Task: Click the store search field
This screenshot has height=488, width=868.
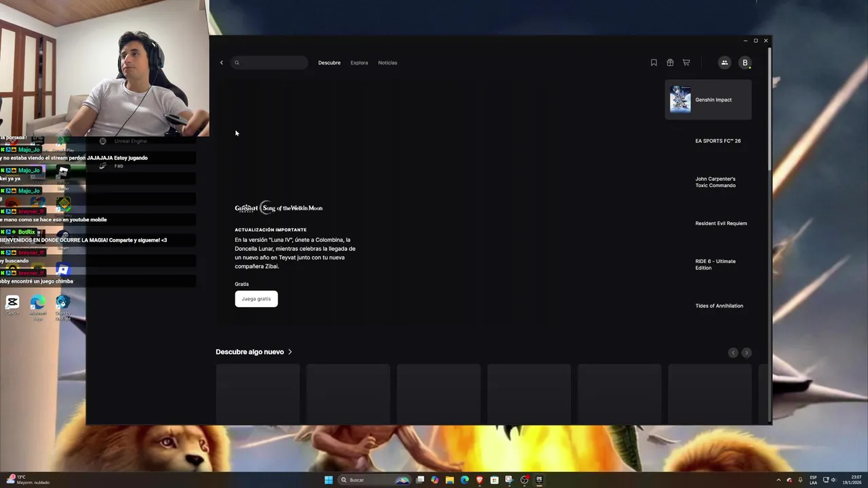Action: tap(269, 62)
